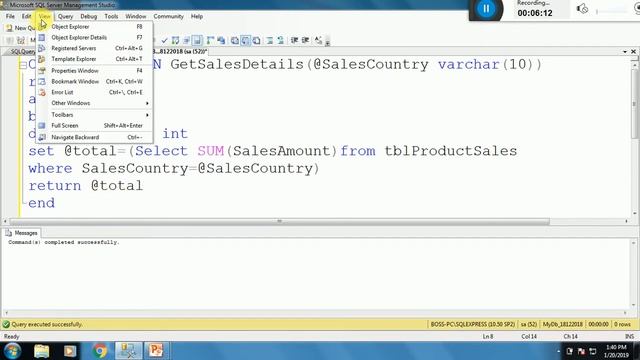Viewport: 640px width, 360px height.
Task: Click the Change Connection toolbar icon
Action: pos(21,40)
